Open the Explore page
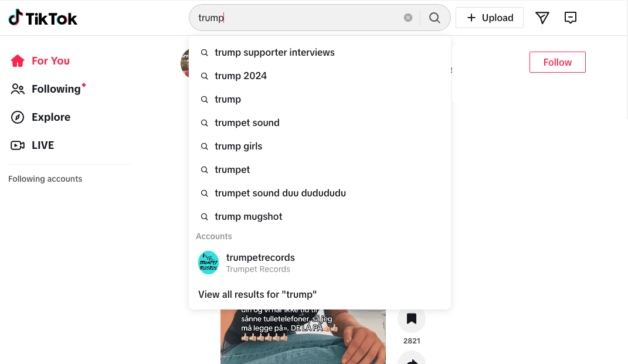 (x=40, y=117)
